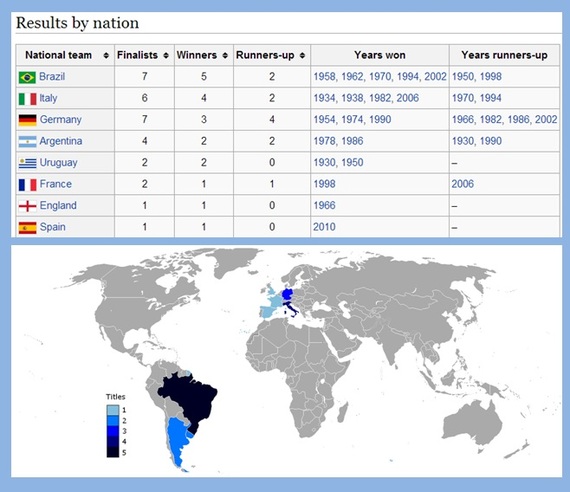Open the 1966 link in England's row

[x=324, y=205]
